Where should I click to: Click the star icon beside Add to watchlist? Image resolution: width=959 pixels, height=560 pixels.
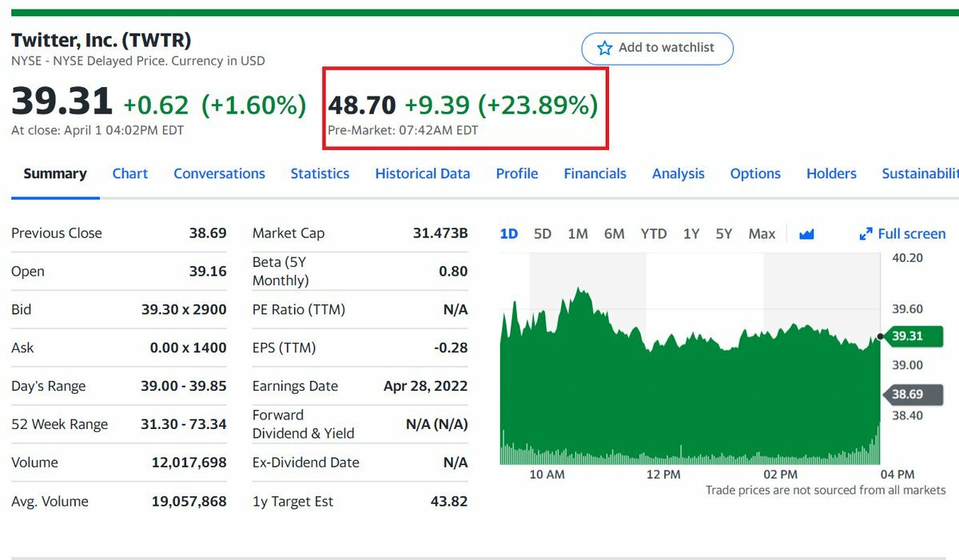[604, 48]
